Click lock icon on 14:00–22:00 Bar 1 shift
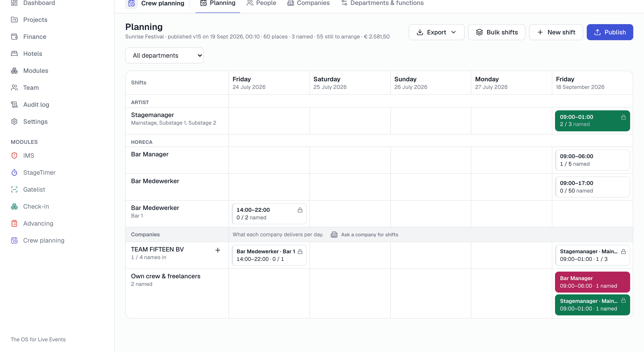The image size is (644, 352). pyautogui.click(x=300, y=210)
